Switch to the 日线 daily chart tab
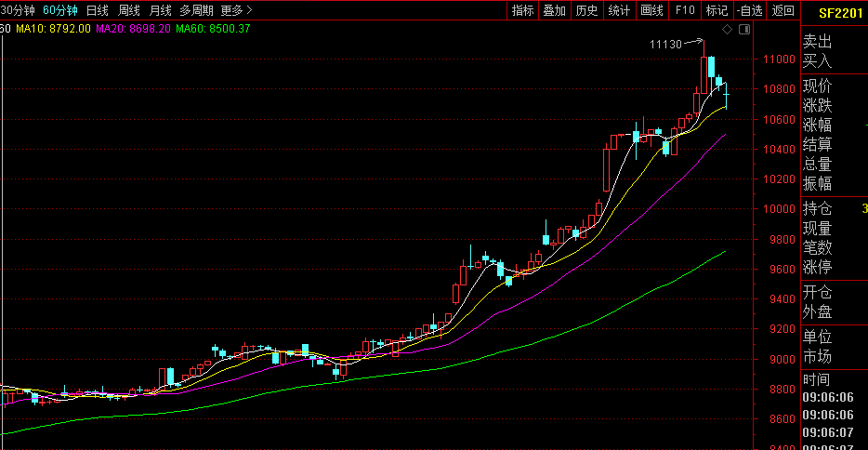This screenshot has height=450, width=868. pyautogui.click(x=97, y=10)
